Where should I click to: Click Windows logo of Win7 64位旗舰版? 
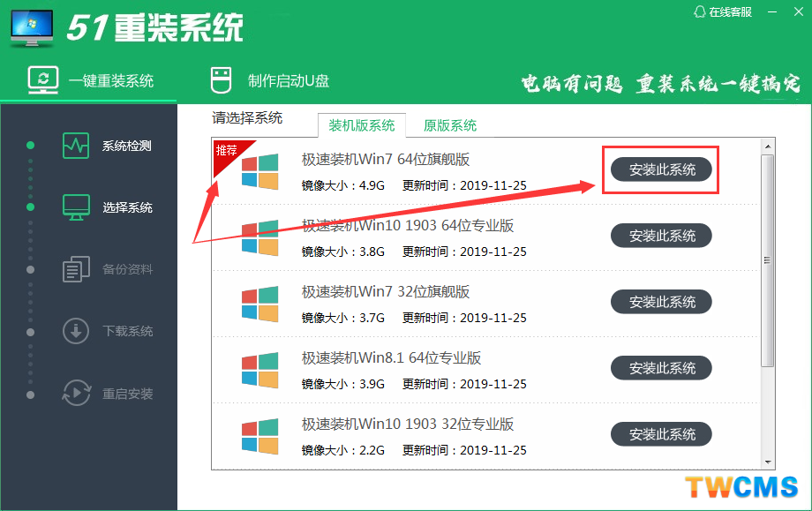(x=260, y=171)
